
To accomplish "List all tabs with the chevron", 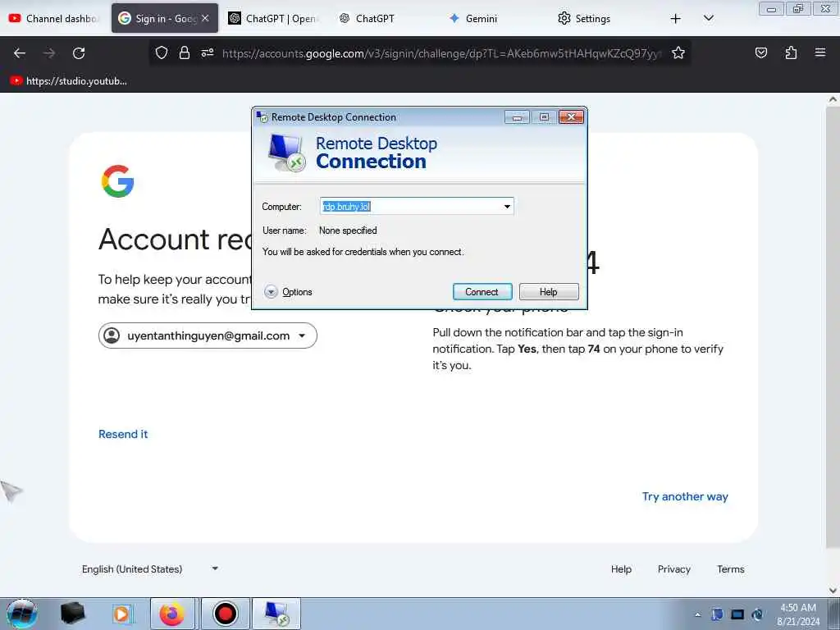I will [x=708, y=18].
